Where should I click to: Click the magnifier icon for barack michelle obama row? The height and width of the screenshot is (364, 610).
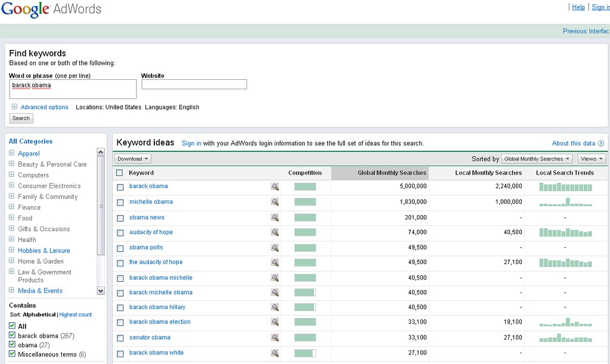pos(275,293)
